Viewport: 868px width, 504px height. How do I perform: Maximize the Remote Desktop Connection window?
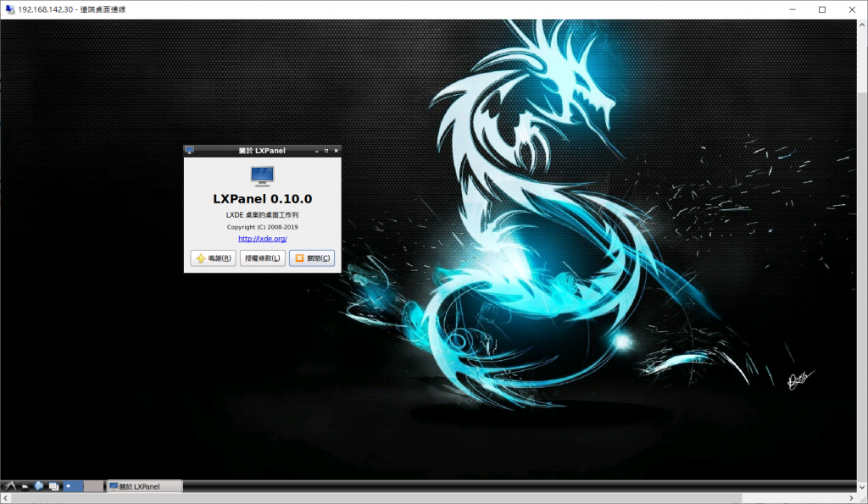tap(822, 9)
